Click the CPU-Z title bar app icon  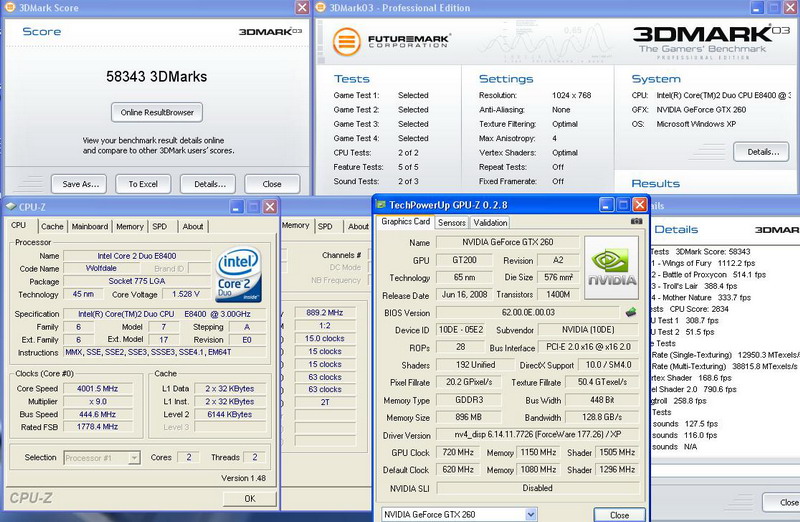pos(11,207)
